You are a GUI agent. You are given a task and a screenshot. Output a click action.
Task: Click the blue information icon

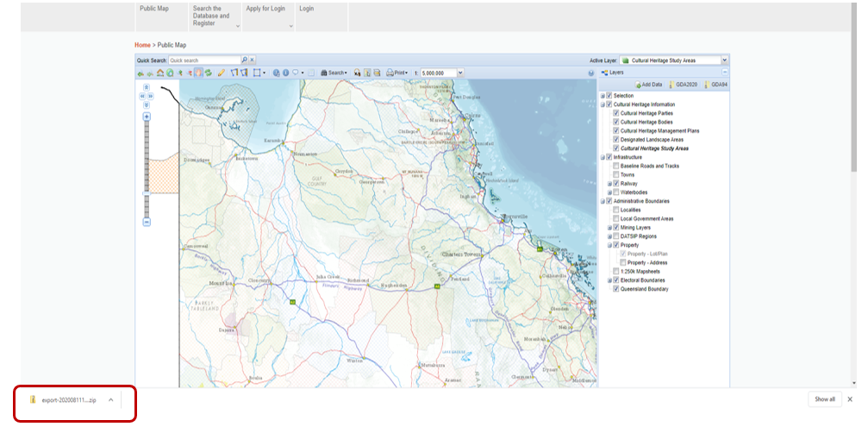pos(285,72)
